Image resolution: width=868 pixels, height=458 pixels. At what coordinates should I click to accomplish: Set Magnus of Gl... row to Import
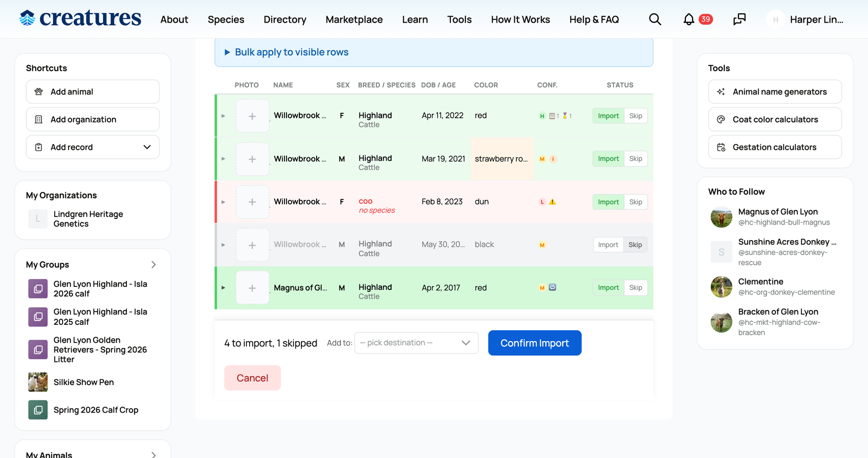tap(608, 287)
